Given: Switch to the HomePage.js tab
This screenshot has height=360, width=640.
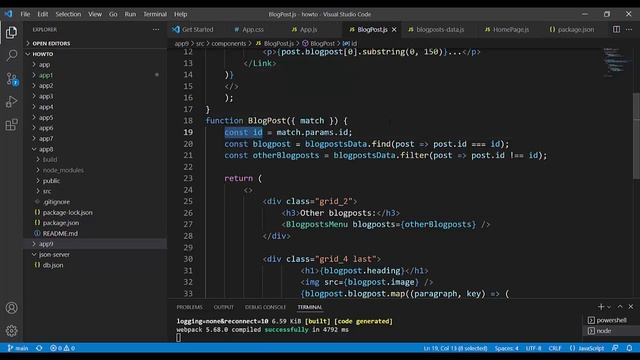Looking at the screenshot, I should tap(507, 29).
